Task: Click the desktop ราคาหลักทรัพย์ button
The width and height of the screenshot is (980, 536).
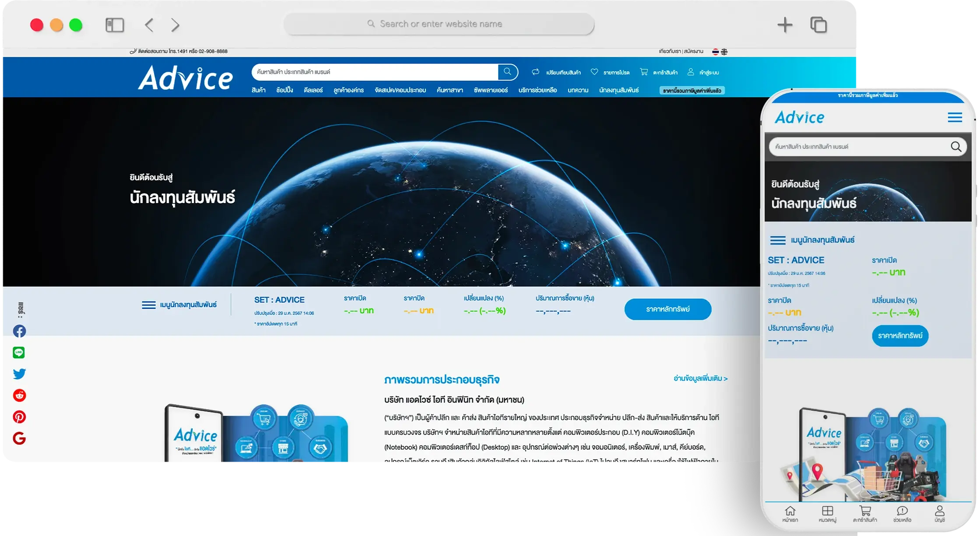Action: pyautogui.click(x=667, y=309)
